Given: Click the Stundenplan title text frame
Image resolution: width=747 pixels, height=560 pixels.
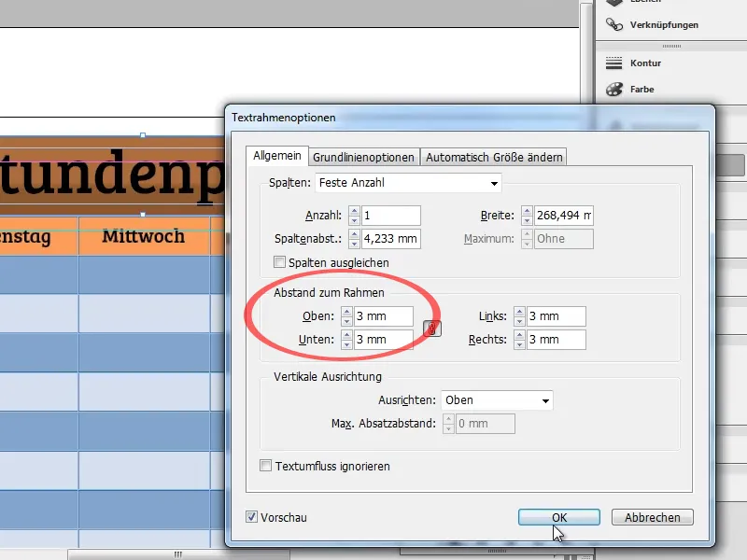Looking at the screenshot, I should click(x=112, y=175).
